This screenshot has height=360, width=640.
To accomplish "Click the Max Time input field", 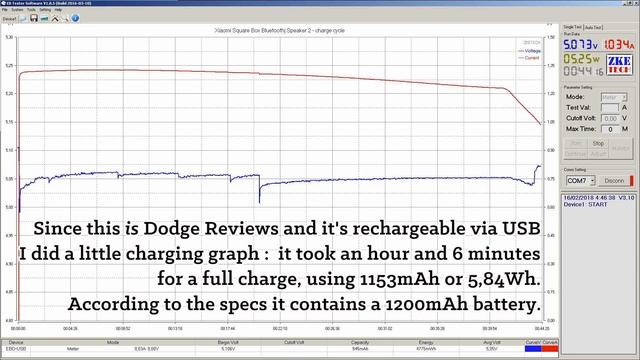I will (610, 129).
